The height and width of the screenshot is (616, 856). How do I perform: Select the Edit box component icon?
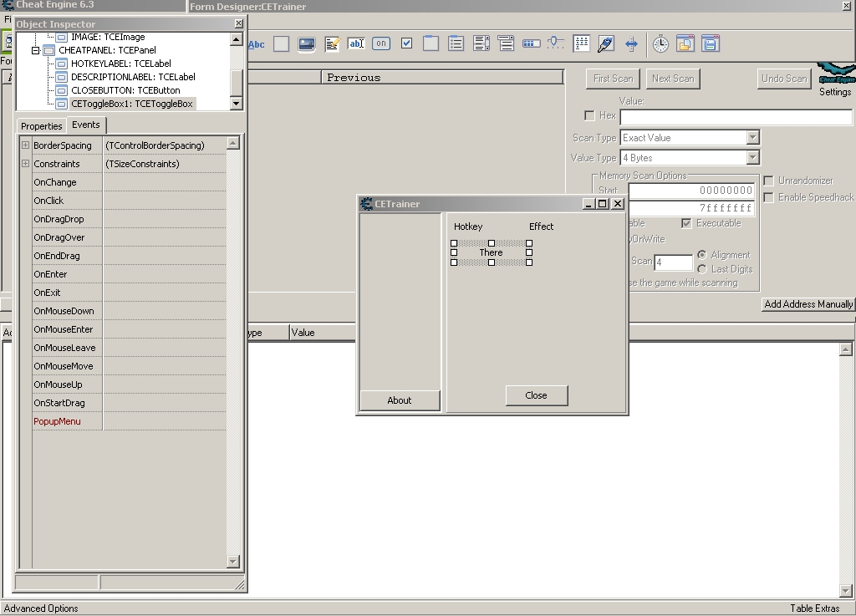356,44
